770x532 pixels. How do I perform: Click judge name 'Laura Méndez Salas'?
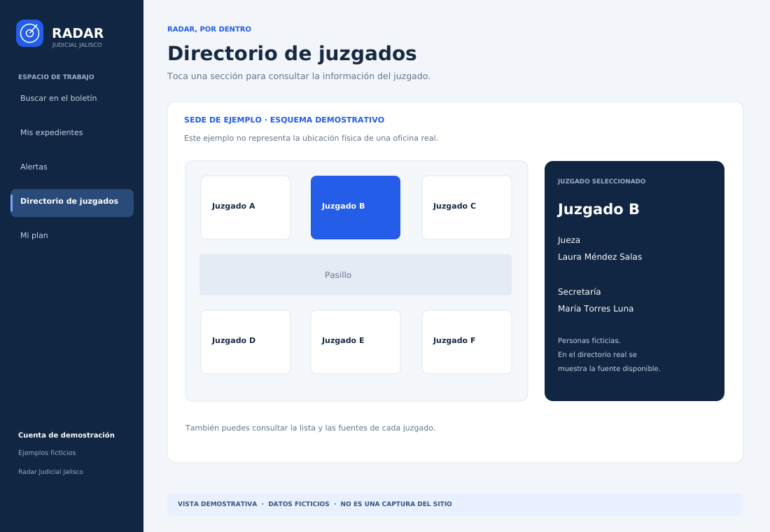pos(600,257)
